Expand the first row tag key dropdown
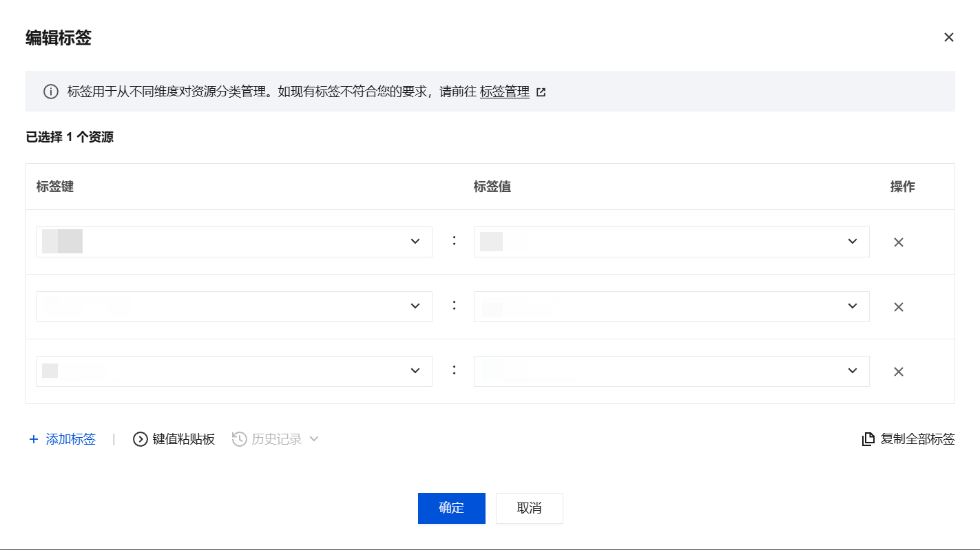The image size is (980, 550). coord(415,242)
